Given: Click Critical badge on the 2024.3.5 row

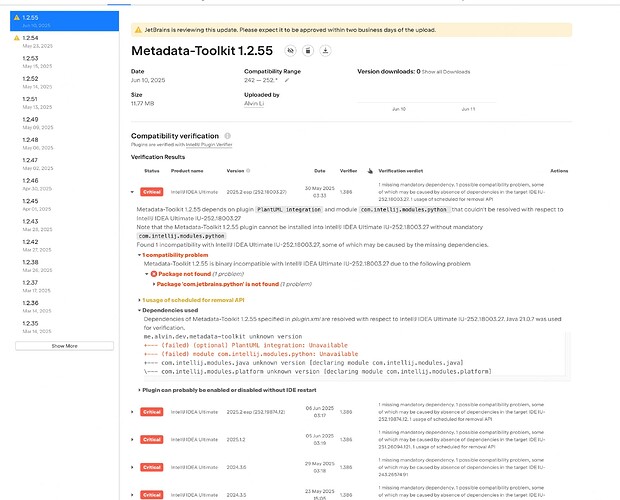Looking at the screenshot, I should (x=152, y=495).
